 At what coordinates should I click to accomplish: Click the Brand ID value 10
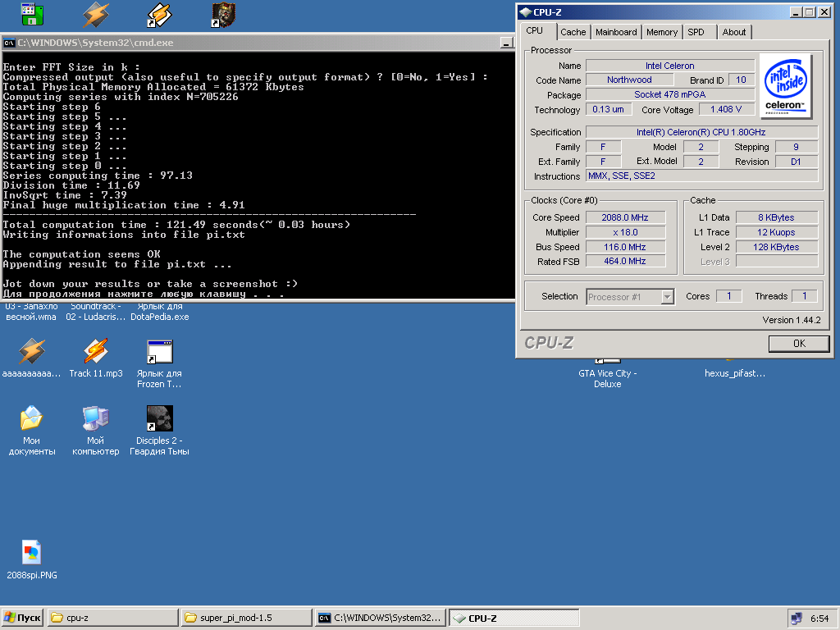coord(741,80)
